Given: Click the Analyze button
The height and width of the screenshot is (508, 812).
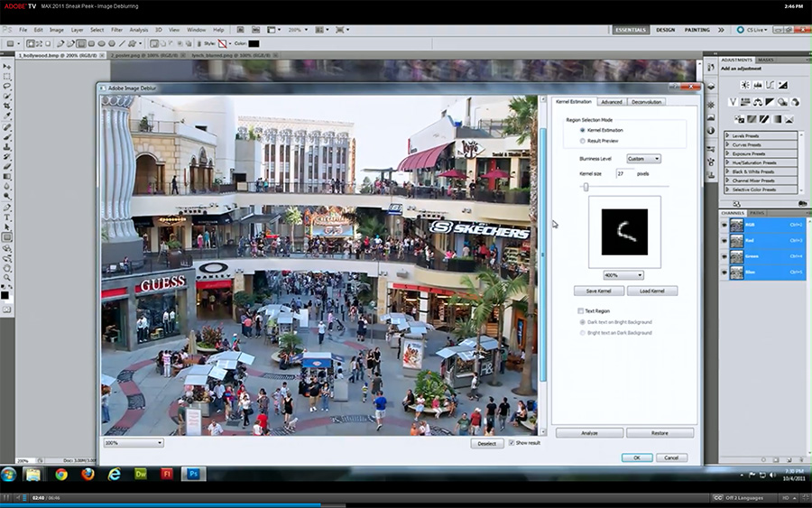Looking at the screenshot, I should click(x=589, y=433).
